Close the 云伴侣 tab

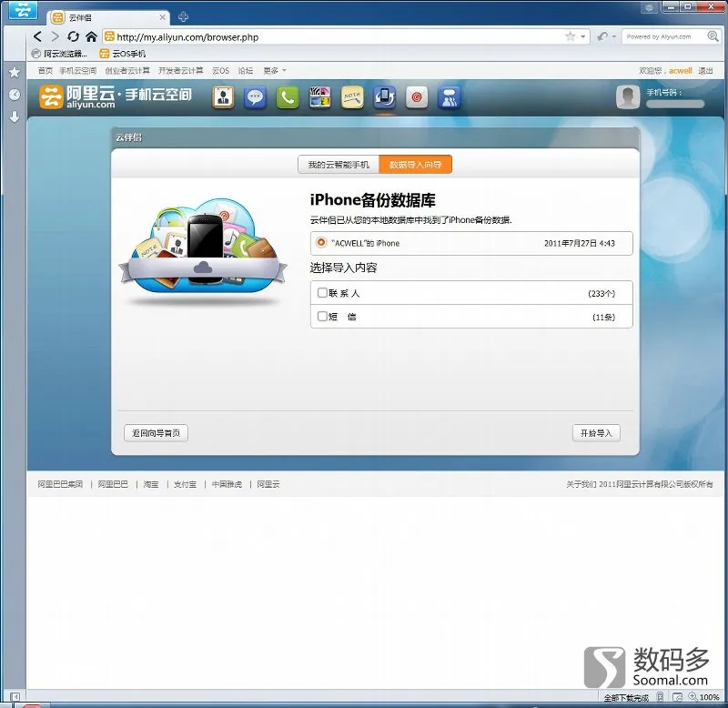[x=162, y=17]
